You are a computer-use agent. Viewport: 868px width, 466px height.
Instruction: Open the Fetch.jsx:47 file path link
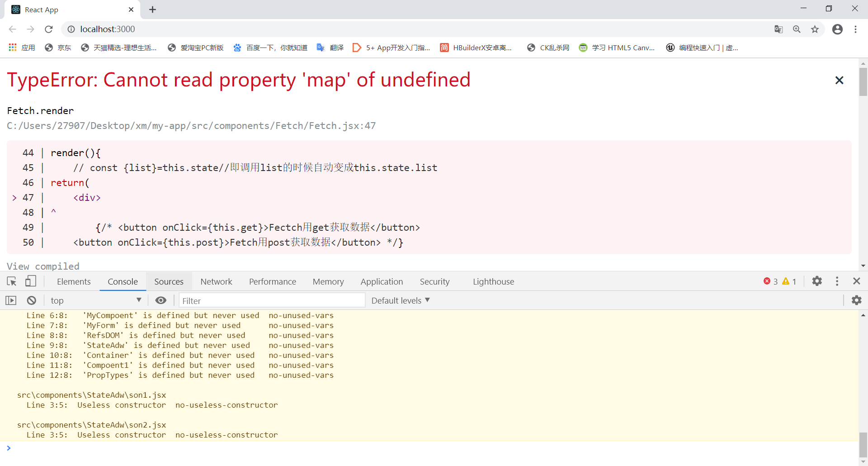click(191, 126)
